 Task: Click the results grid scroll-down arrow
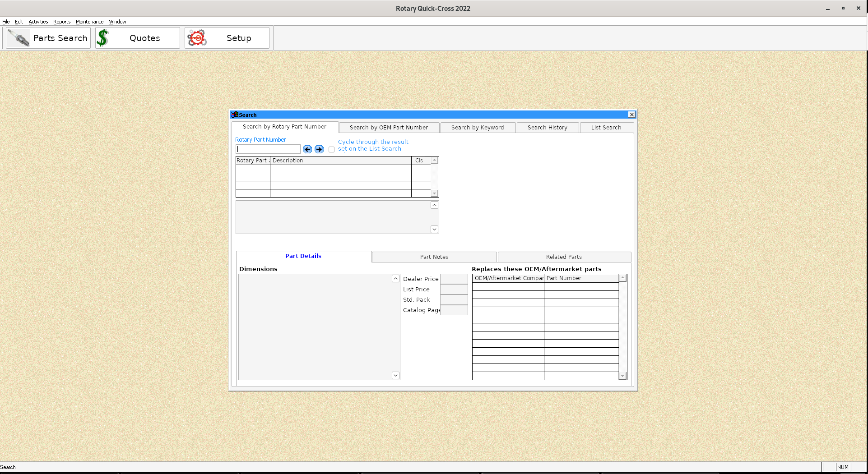[x=433, y=193]
